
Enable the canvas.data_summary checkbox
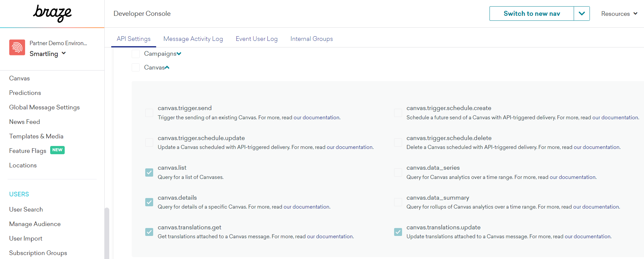coord(398,202)
